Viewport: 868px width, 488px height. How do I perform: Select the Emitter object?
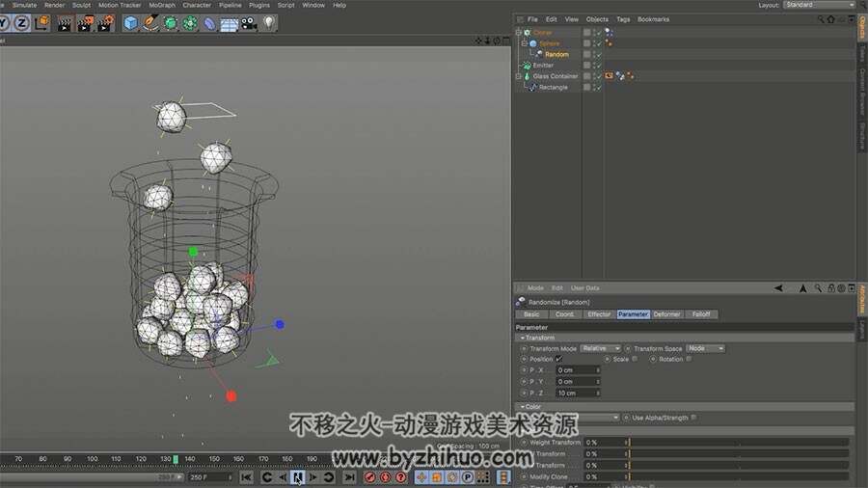[x=543, y=66]
